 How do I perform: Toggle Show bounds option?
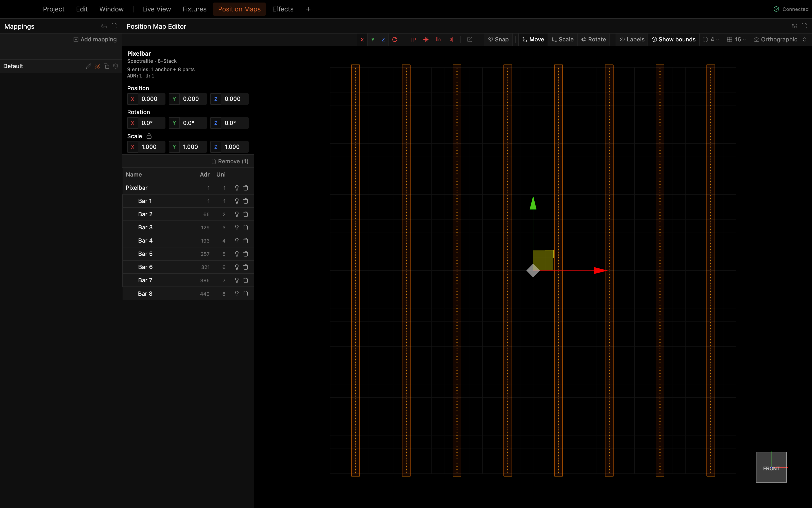673,40
